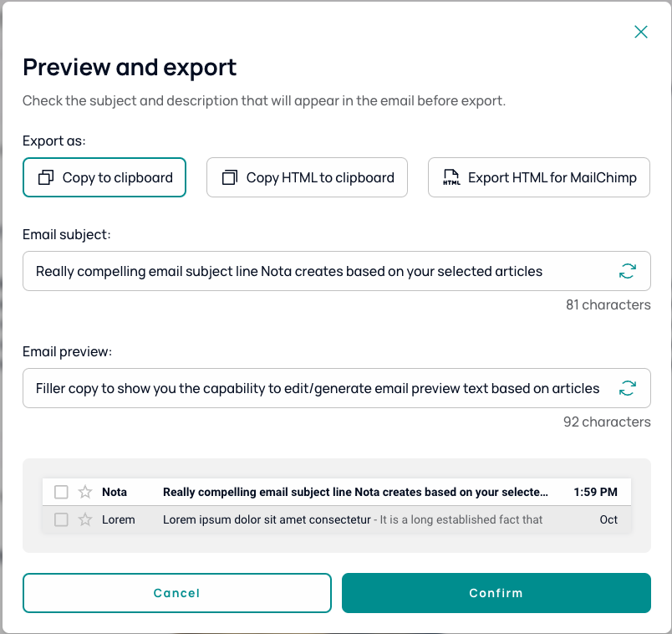Click the HTML file icon for MailChimp export
Image resolution: width=672 pixels, height=634 pixels.
point(451,177)
